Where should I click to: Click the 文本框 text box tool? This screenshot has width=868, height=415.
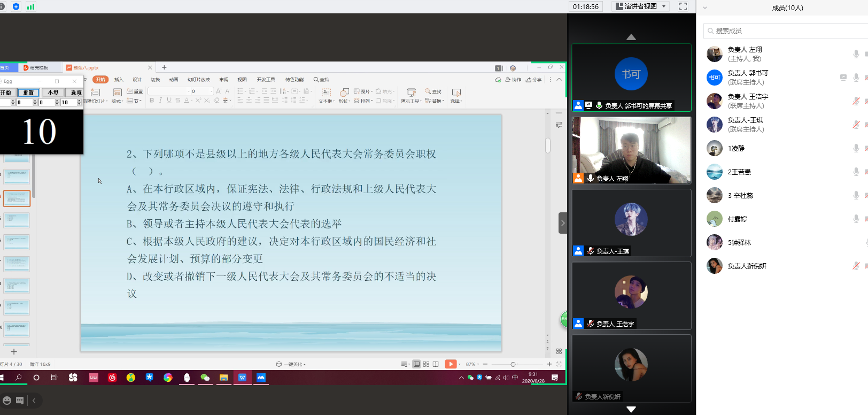(x=326, y=96)
